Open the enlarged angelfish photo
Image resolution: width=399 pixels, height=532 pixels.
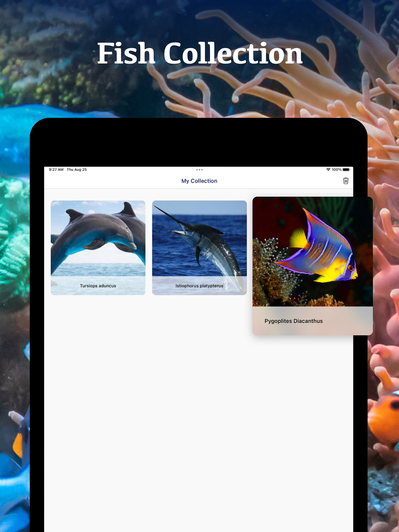click(312, 251)
